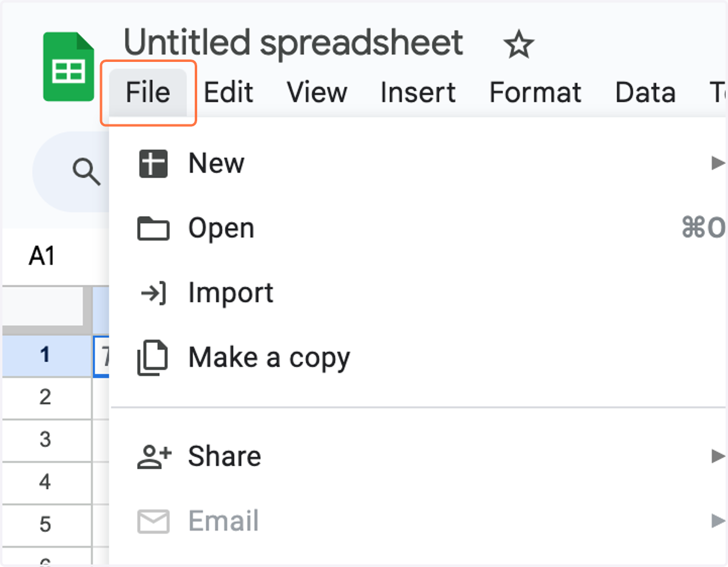
Task: Click the A1 name box
Action: pos(42,257)
